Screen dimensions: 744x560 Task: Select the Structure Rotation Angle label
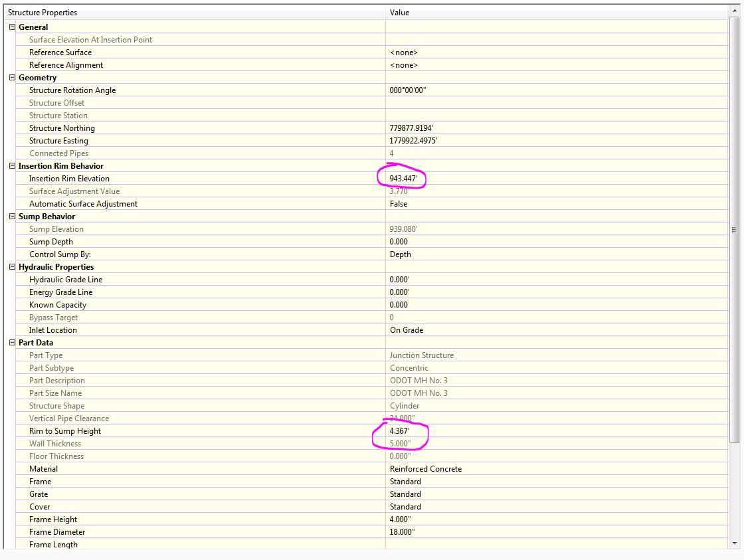point(72,90)
